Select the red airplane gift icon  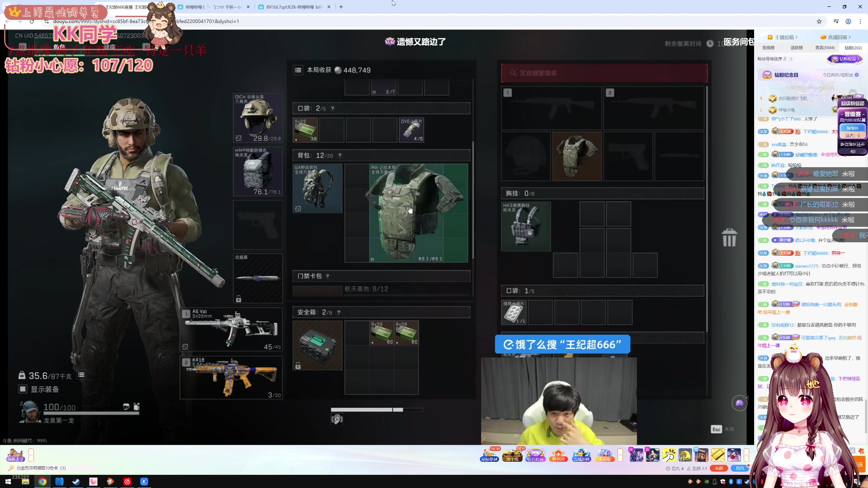(x=734, y=455)
